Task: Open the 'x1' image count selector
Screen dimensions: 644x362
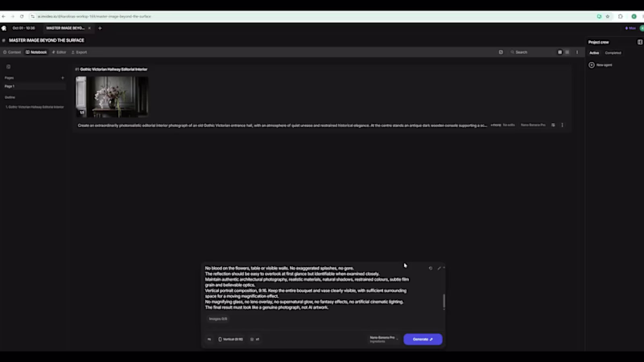Action: tap(254, 339)
